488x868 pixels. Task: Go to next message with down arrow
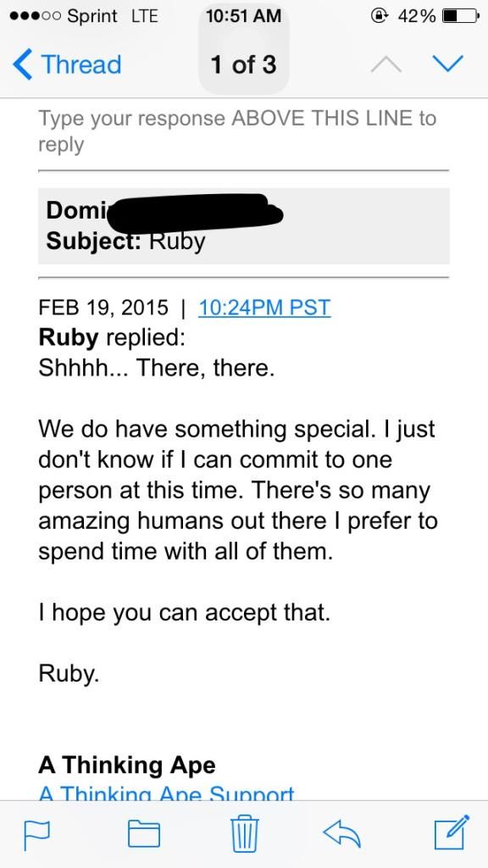pos(447,64)
